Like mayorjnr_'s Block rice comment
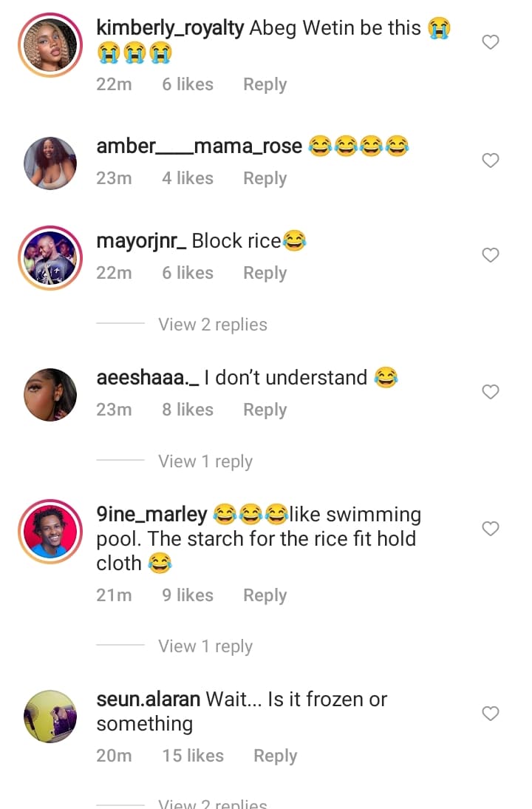Viewport: 532px width, 809px height. click(491, 255)
